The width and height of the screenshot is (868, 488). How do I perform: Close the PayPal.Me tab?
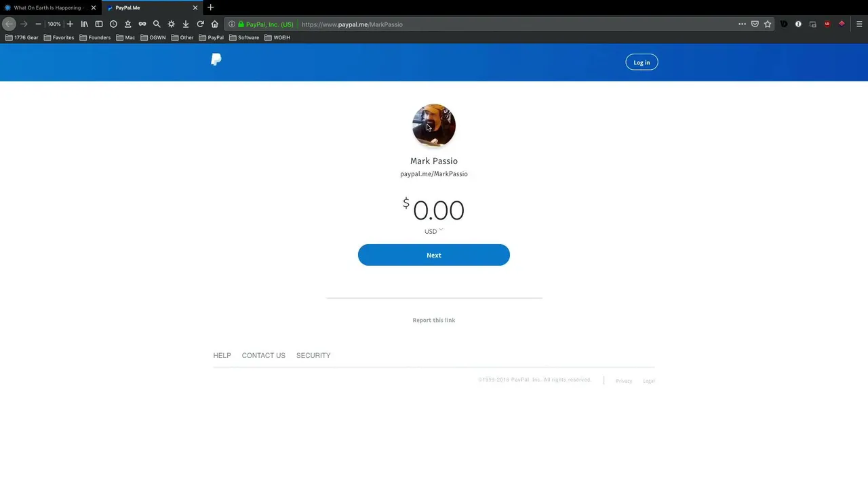tap(195, 7)
